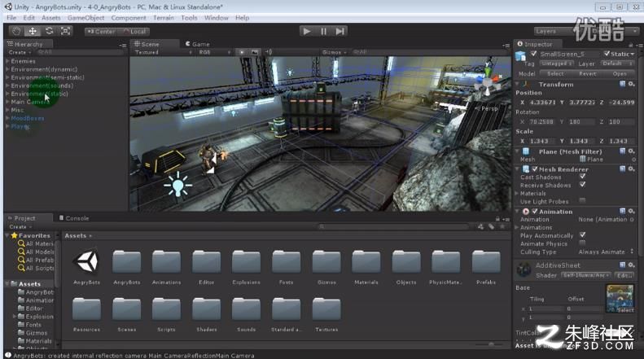Open the Prefabs folder in Assets
The image size is (644, 359).
486,261
